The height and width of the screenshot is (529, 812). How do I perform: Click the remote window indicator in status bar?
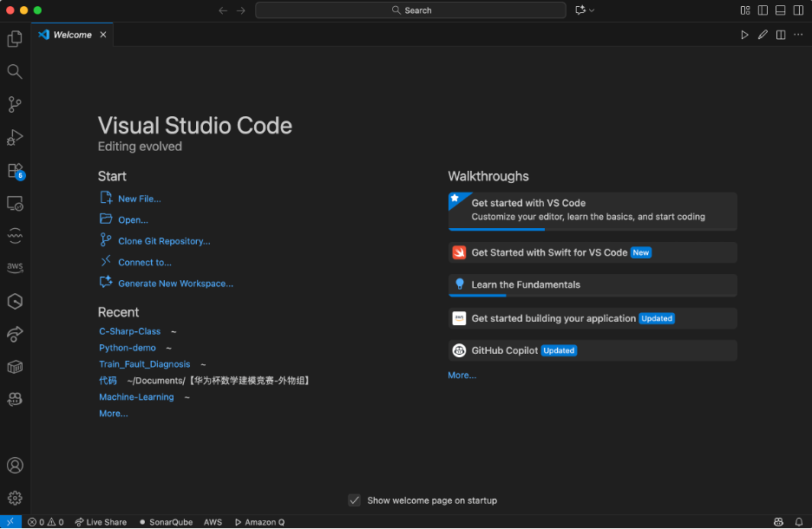10,522
